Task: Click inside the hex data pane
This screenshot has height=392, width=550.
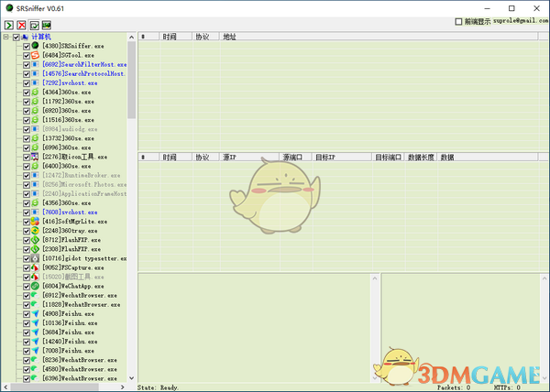Action: point(254,328)
